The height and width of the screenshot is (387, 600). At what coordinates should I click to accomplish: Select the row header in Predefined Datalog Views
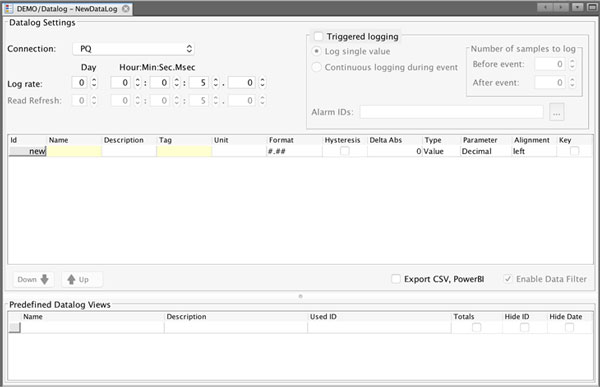(15, 327)
